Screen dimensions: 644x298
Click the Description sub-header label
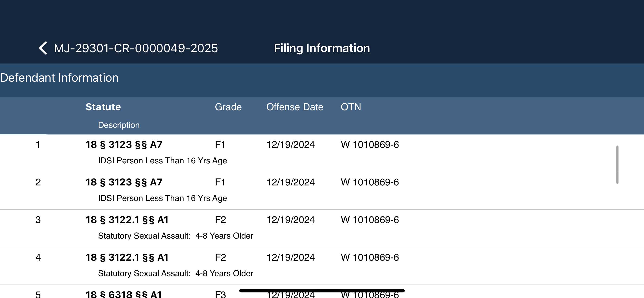(119, 125)
